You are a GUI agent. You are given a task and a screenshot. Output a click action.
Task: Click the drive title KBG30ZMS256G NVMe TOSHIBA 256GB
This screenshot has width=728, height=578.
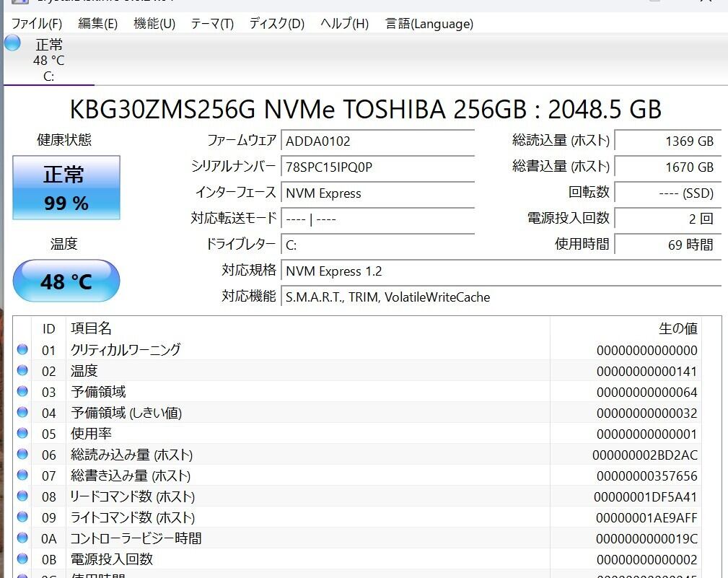pos(298,110)
